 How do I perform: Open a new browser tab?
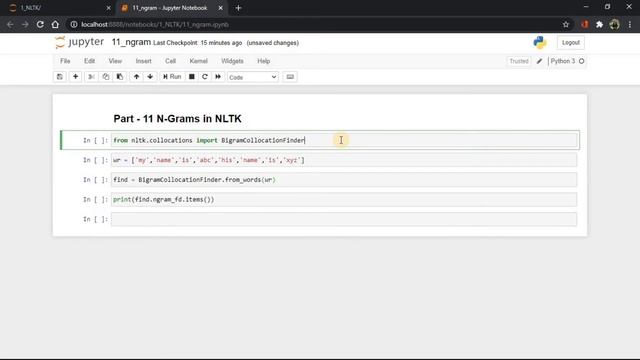click(x=238, y=8)
